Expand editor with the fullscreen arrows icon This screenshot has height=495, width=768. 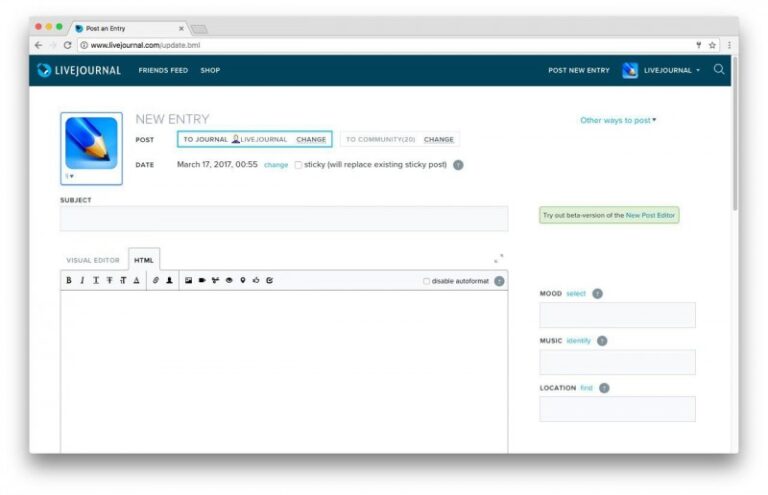pos(499,259)
